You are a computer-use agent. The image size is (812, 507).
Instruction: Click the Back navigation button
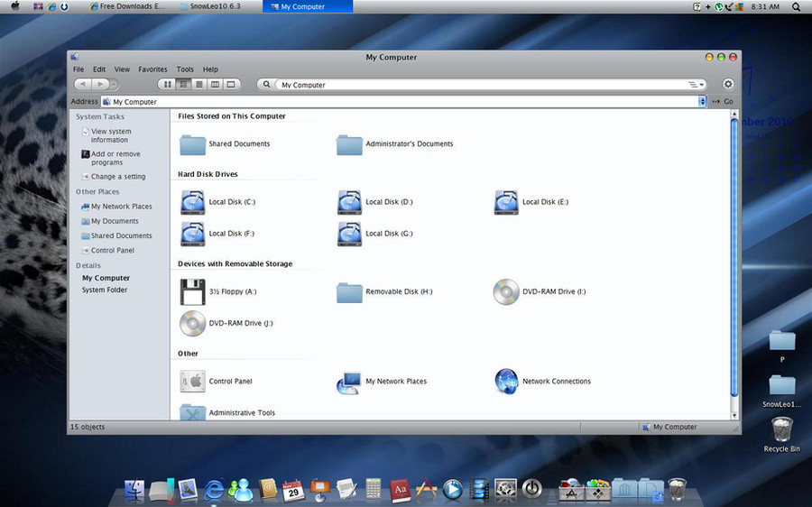pyautogui.click(x=83, y=84)
